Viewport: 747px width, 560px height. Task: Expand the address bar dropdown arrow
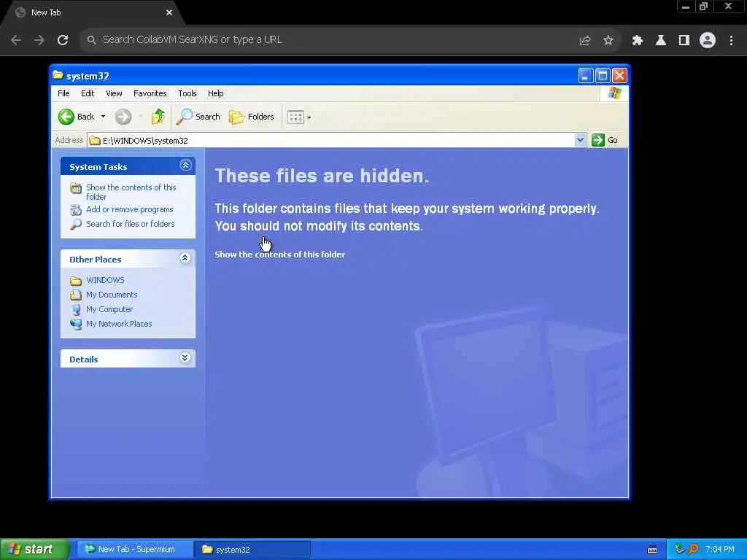[580, 141]
